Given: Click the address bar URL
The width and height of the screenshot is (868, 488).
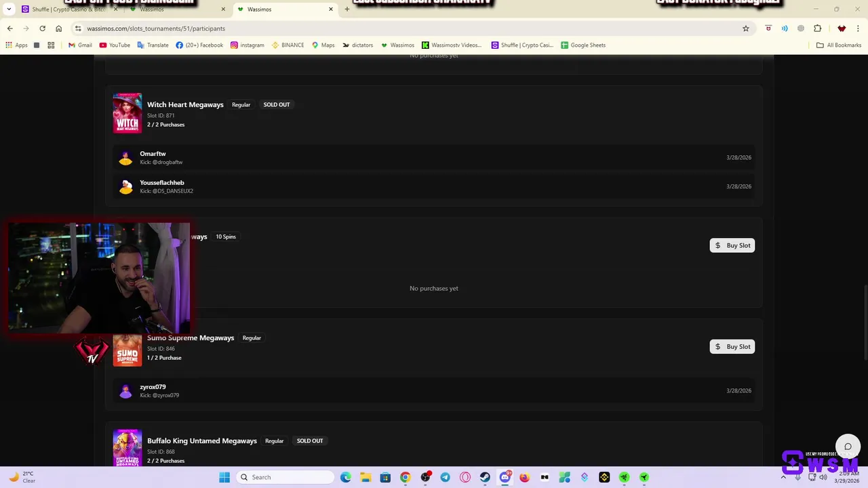Looking at the screenshot, I should click(156, 28).
